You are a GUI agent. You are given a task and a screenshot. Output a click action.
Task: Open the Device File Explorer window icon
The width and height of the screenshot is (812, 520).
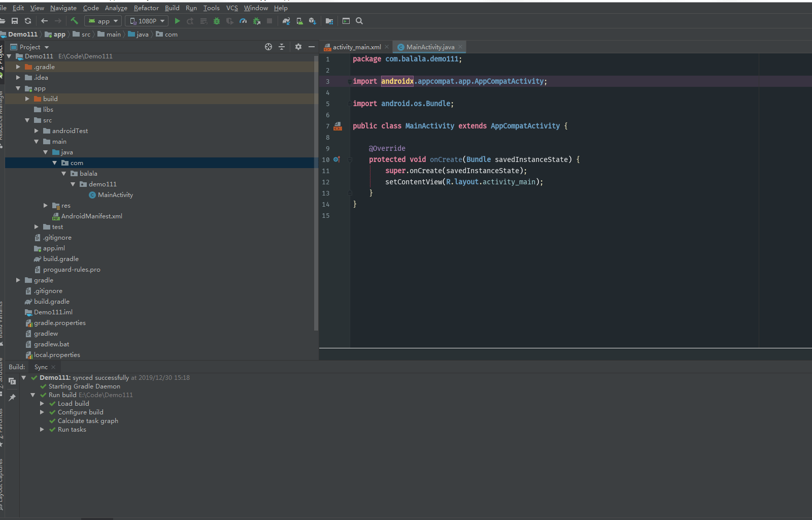point(346,21)
